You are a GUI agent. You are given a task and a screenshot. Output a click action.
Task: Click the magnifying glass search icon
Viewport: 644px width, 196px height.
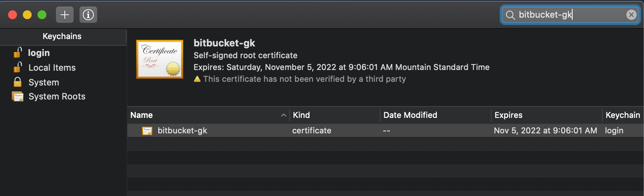pos(510,15)
